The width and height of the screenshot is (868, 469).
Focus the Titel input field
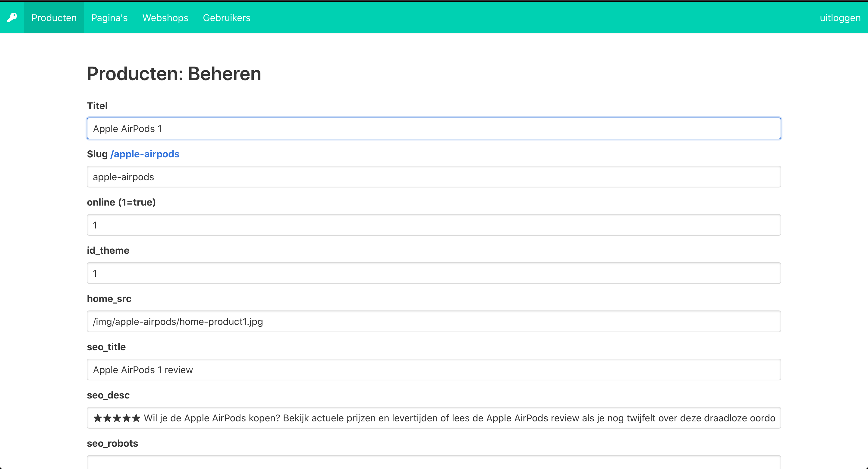pos(434,128)
